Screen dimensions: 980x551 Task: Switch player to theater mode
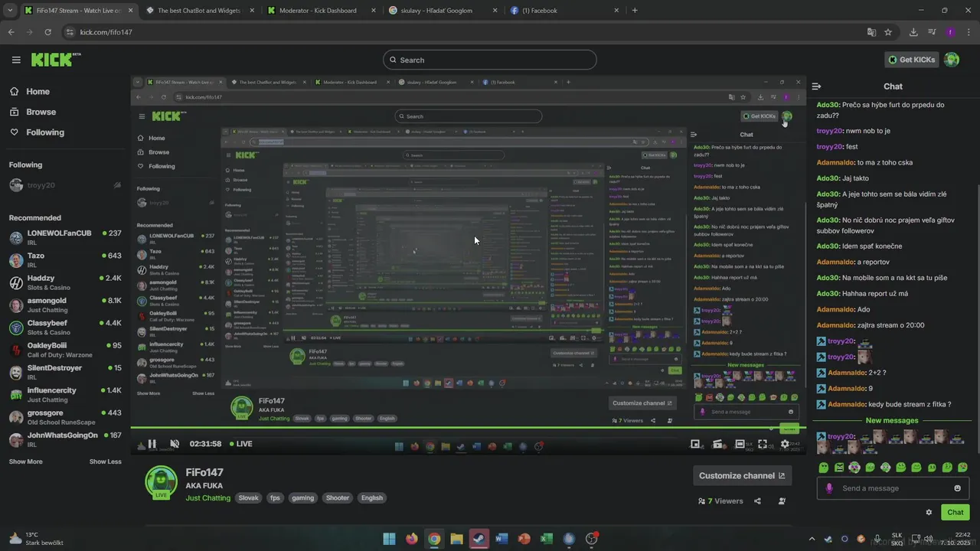coord(740,444)
